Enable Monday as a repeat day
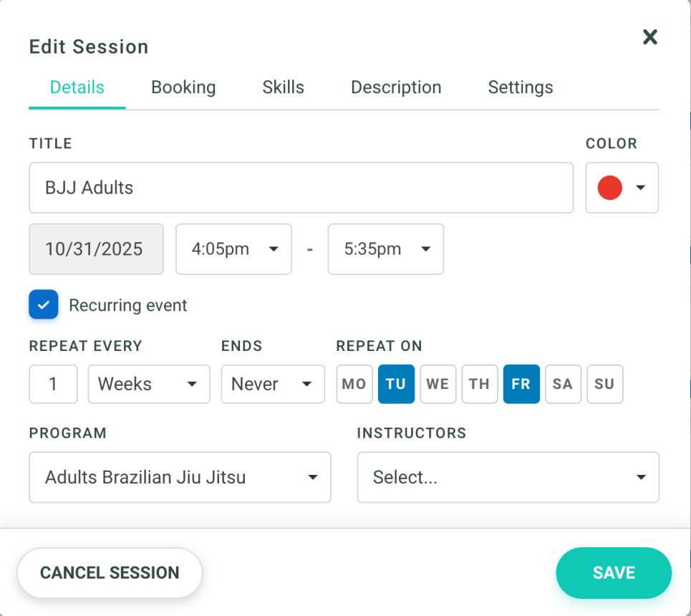 354,384
